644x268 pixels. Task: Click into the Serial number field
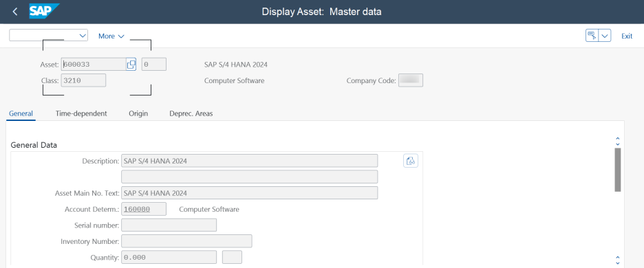[169, 225]
